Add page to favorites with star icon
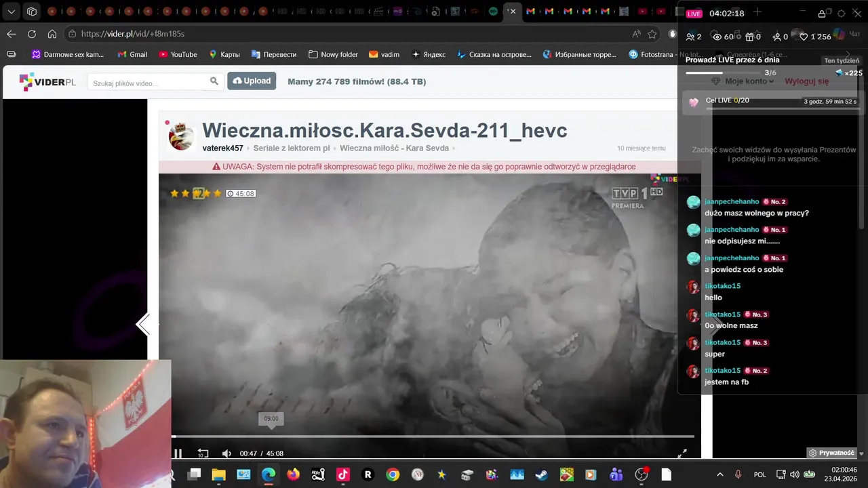 652,34
